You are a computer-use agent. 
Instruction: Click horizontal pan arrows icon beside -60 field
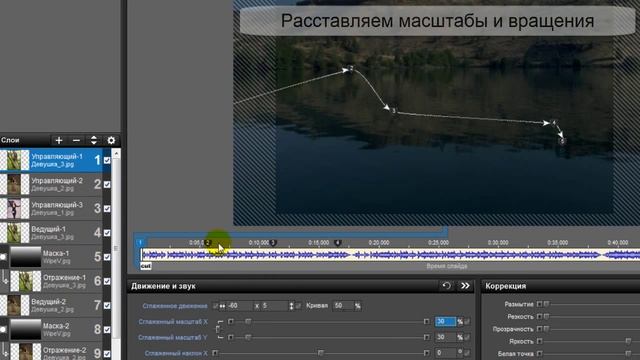pyautogui.click(x=222, y=306)
